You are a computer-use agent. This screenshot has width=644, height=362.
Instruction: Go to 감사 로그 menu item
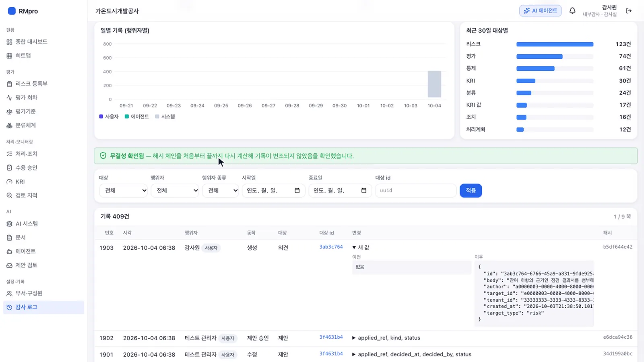pyautogui.click(x=43, y=307)
